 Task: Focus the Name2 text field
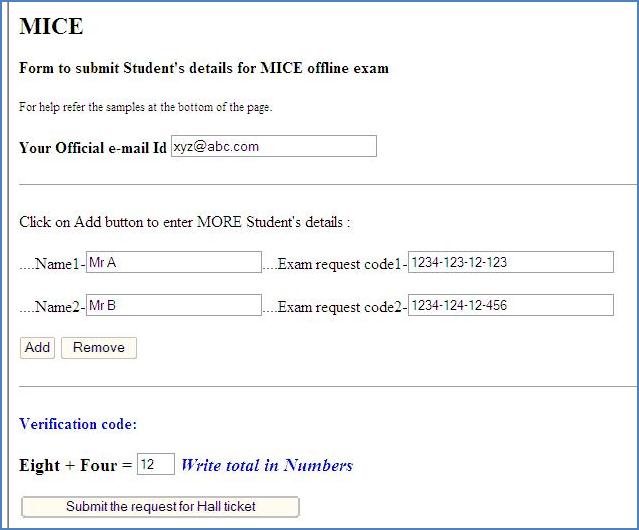[174, 305]
